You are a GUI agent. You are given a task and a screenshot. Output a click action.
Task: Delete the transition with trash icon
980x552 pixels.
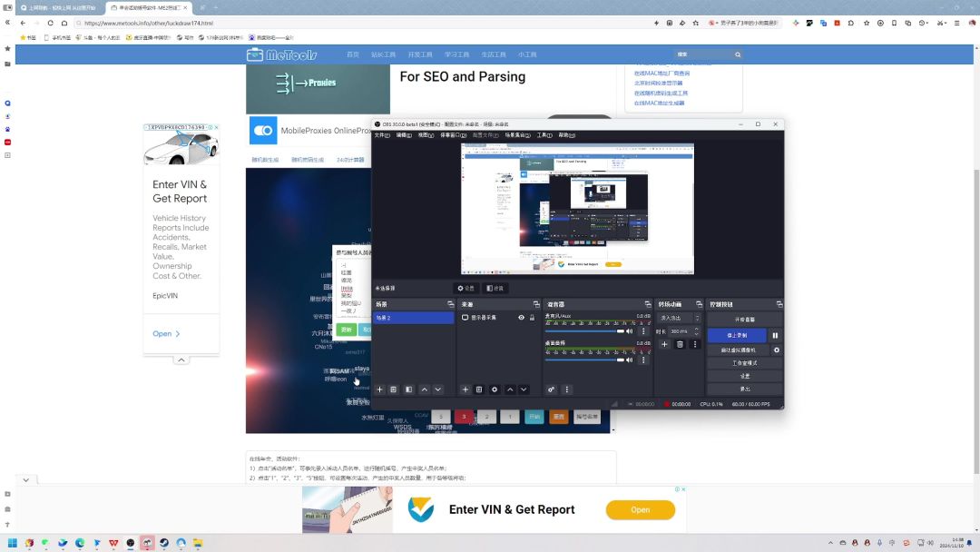coord(680,344)
